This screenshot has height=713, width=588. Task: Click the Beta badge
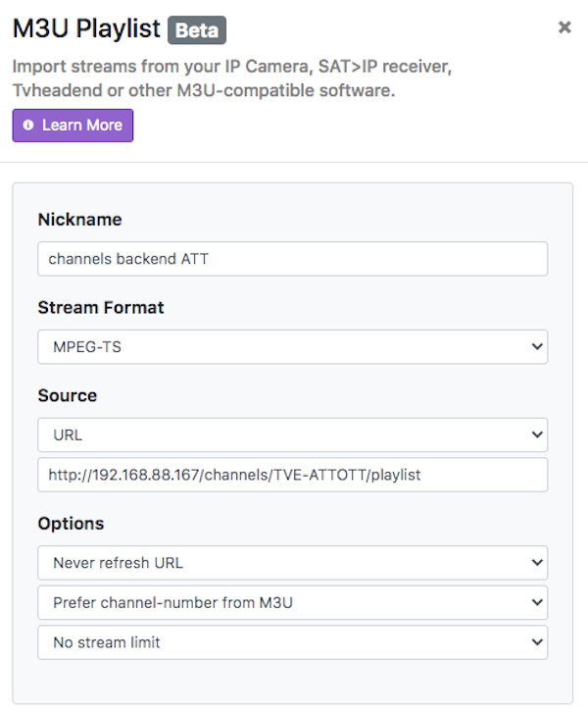[197, 30]
